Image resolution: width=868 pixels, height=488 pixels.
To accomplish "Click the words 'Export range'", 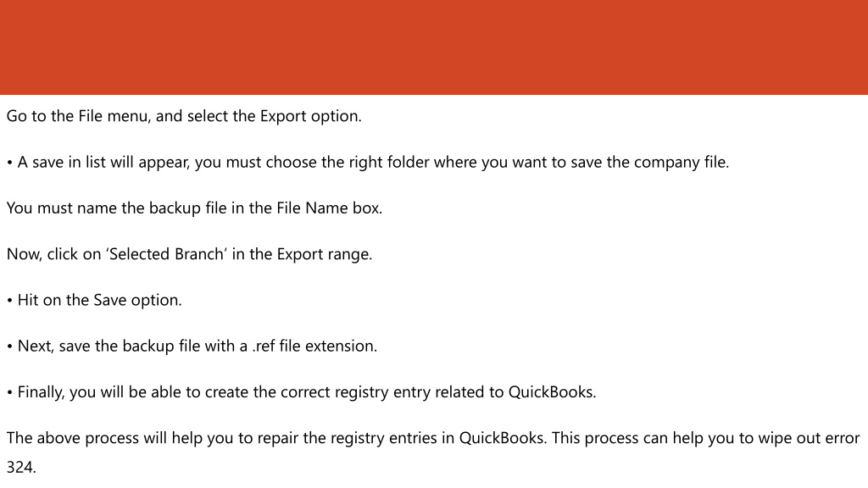I will click(x=324, y=254).
